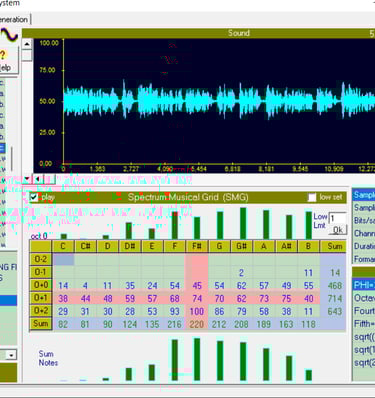Click the Ok button beside Low Lmt
Viewport: 375px width, 398px height.
[x=338, y=230]
